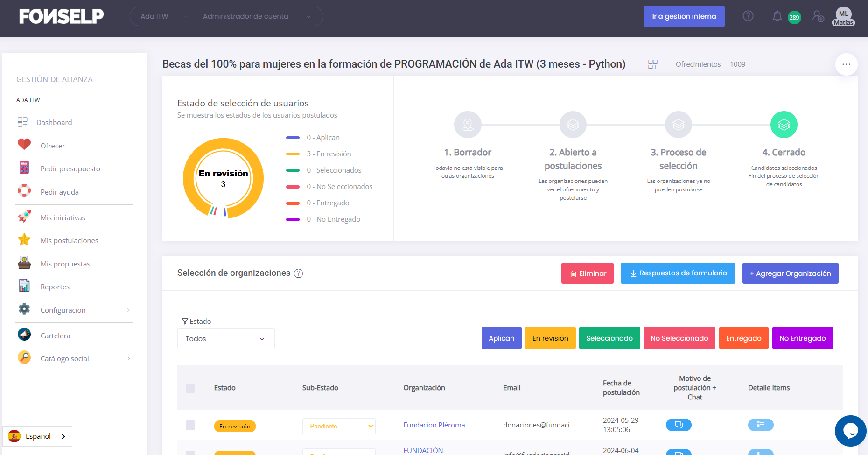The image size is (868, 455).
Task: Toggle the select-all checkbox in table header
Action: (x=190, y=388)
